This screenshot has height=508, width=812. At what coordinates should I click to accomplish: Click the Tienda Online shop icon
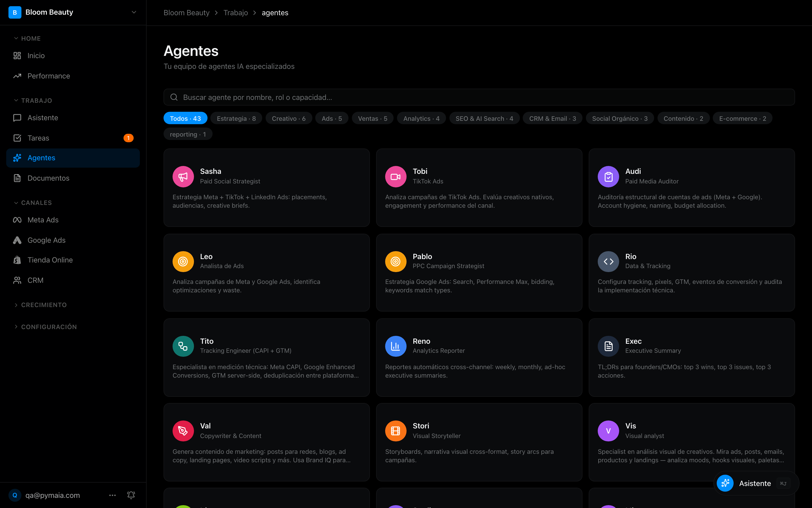click(17, 260)
